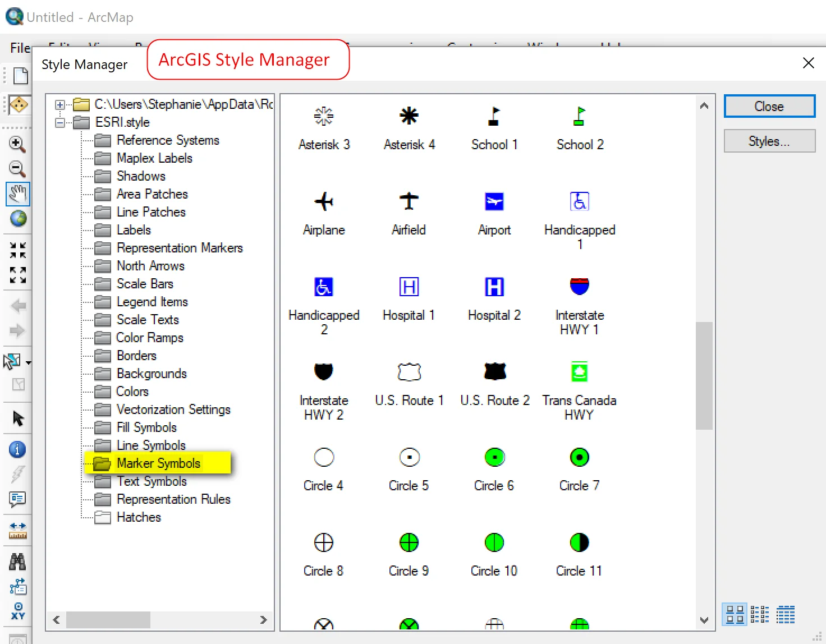
Task: Activate the ArcMap Pan hand tool
Action: 17,194
